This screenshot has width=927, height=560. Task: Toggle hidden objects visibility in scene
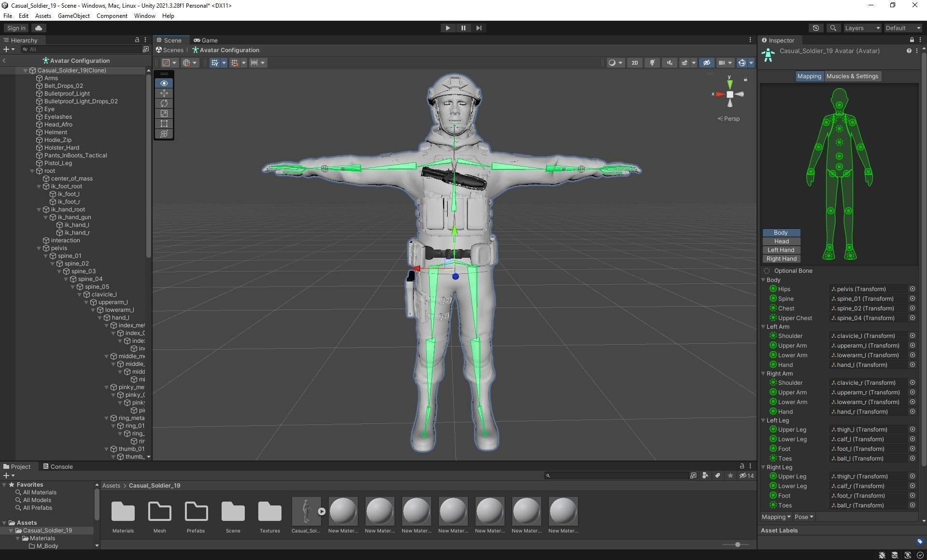[x=706, y=63]
